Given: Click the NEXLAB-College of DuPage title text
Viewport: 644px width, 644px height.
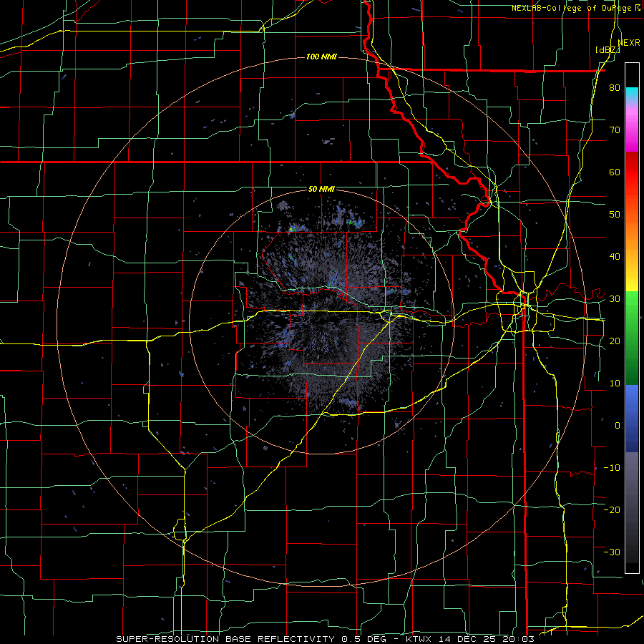Looking at the screenshot, I should point(571,8).
